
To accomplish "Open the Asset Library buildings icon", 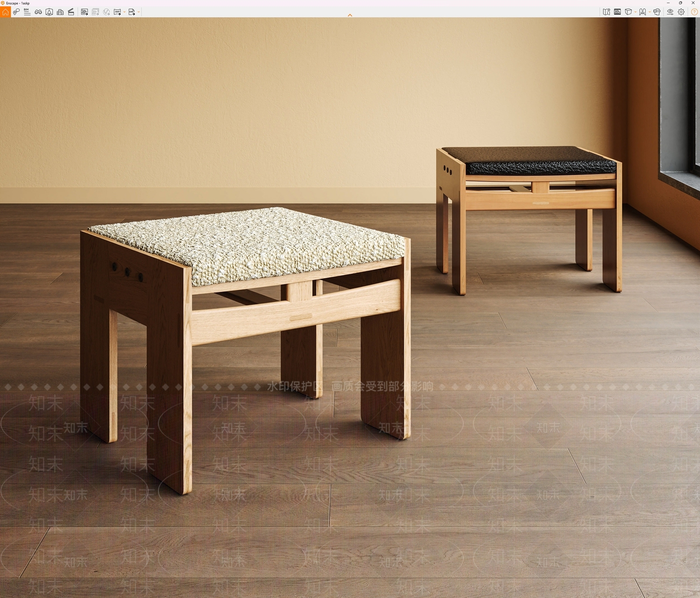I will point(60,12).
